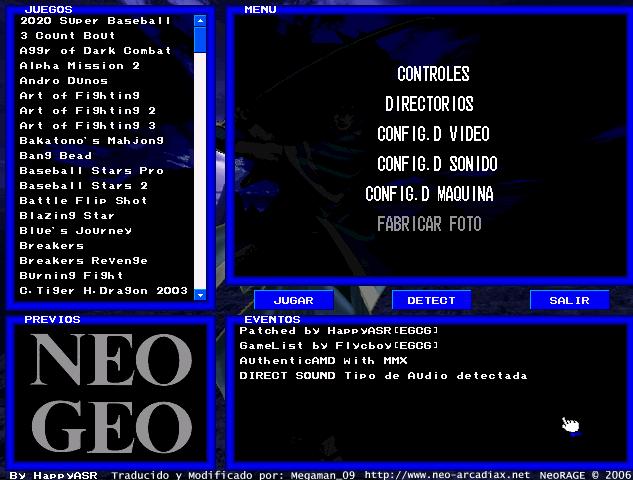Screen dimensions: 633x480
Task: Select 2020 Super Baseball from the list
Action: (95, 21)
